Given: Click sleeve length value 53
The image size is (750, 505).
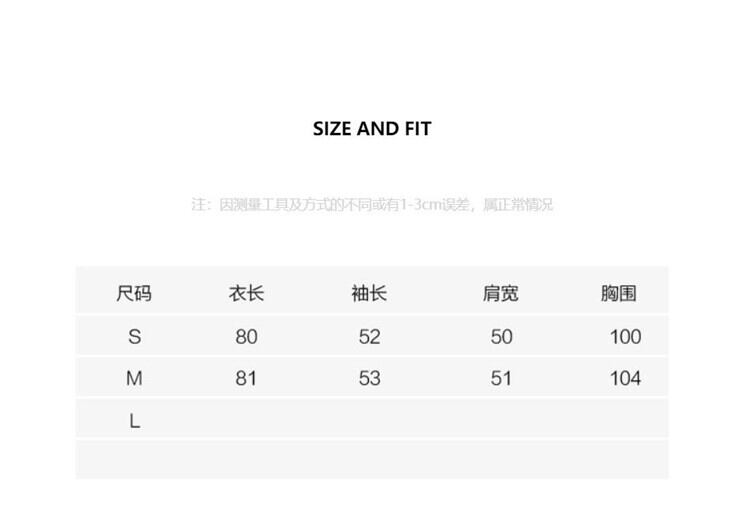Looking at the screenshot, I should [369, 379].
